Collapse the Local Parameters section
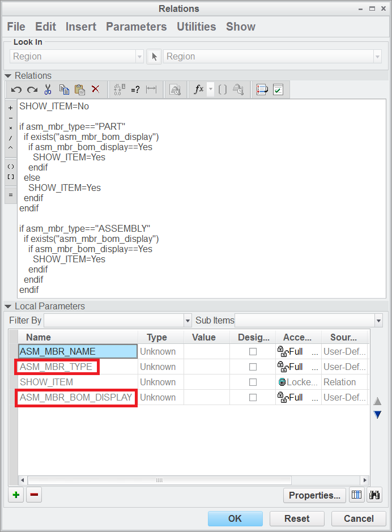 pyautogui.click(x=8, y=307)
